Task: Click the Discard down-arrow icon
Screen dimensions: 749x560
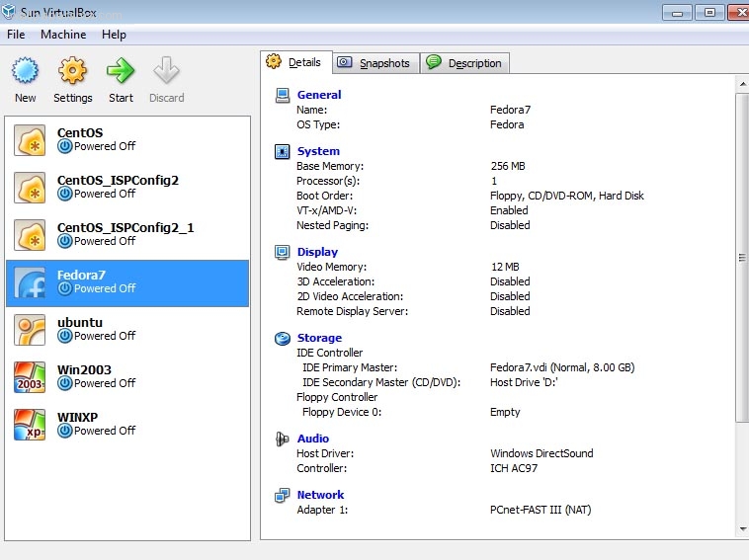Action: click(x=166, y=71)
